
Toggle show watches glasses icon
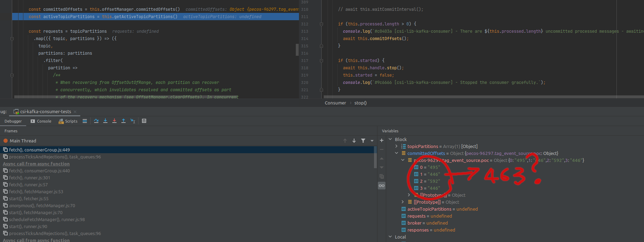click(x=382, y=186)
